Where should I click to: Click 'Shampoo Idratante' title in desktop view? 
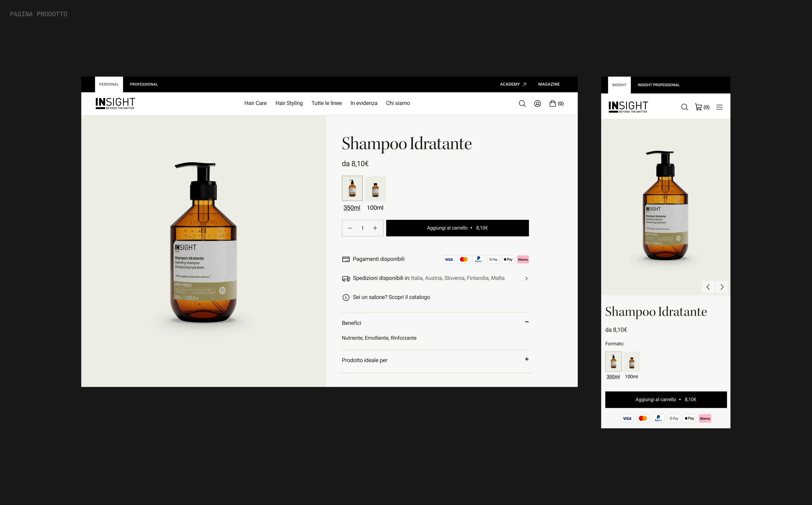(x=407, y=144)
